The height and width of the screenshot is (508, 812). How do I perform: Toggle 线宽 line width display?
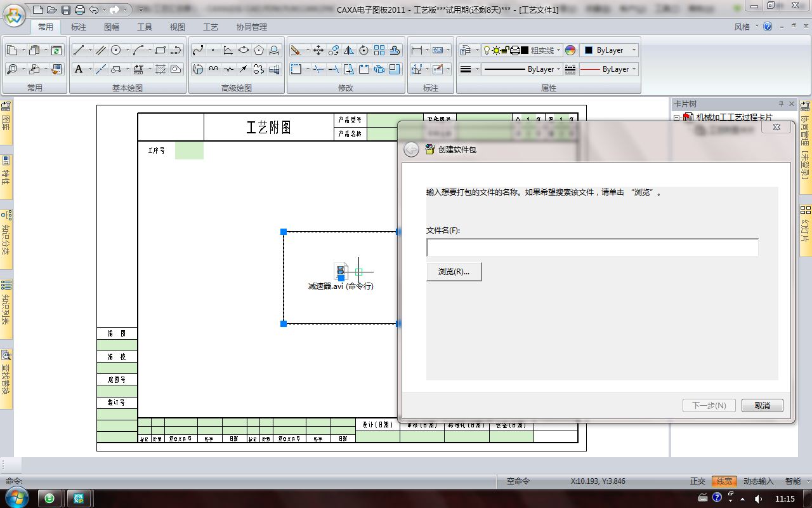click(x=723, y=481)
